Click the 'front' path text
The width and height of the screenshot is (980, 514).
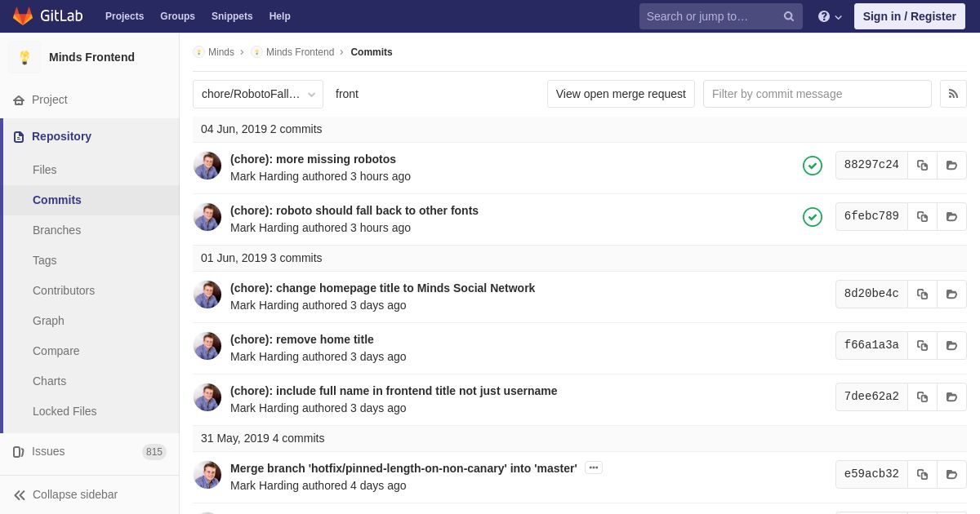point(347,94)
